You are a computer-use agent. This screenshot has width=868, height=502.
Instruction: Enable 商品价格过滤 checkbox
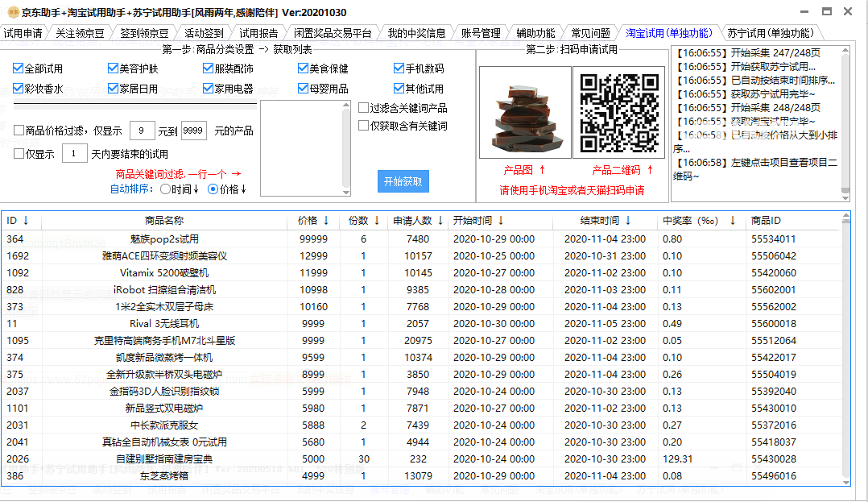tap(19, 131)
